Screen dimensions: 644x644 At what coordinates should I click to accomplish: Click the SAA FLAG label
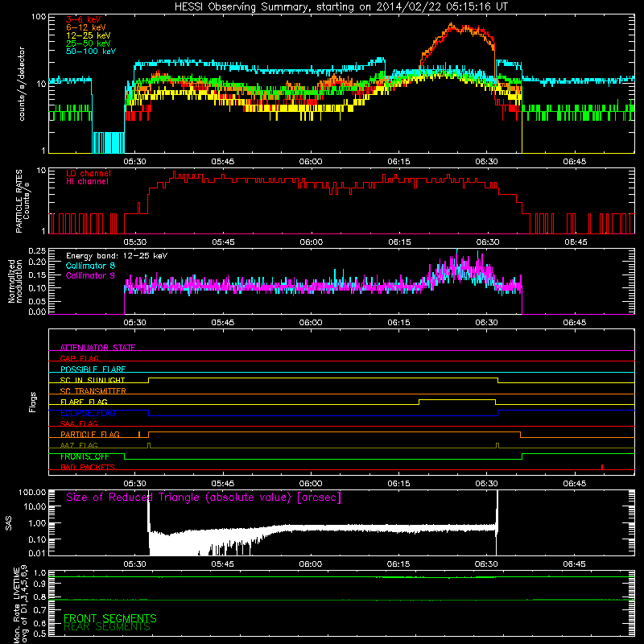click(79, 423)
